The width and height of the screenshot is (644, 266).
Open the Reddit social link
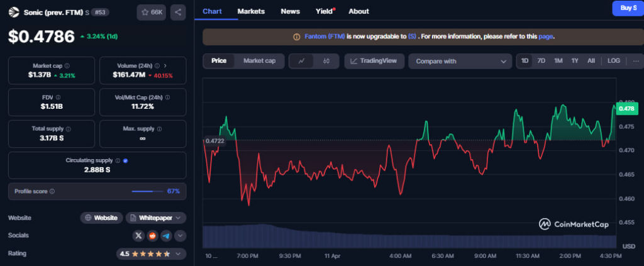point(152,236)
